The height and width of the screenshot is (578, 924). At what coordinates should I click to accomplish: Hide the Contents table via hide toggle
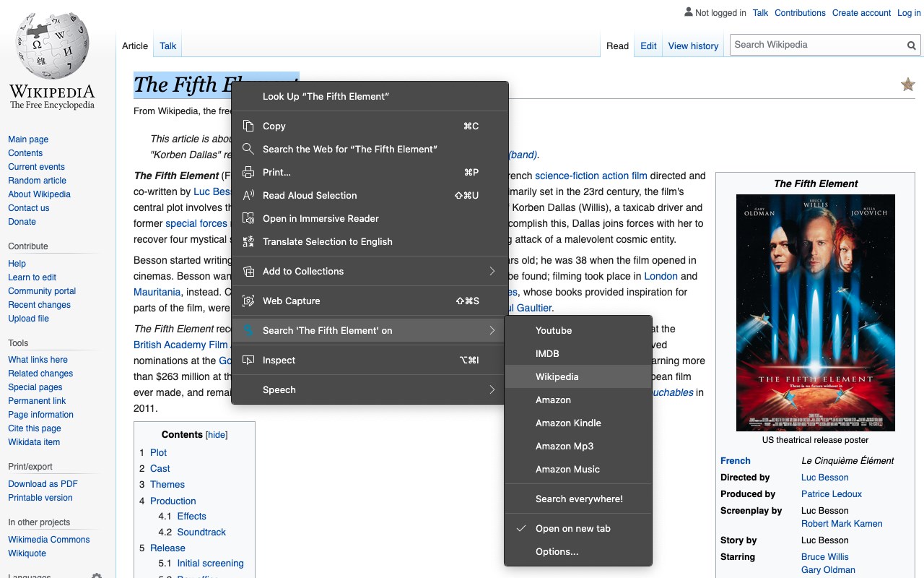217,435
